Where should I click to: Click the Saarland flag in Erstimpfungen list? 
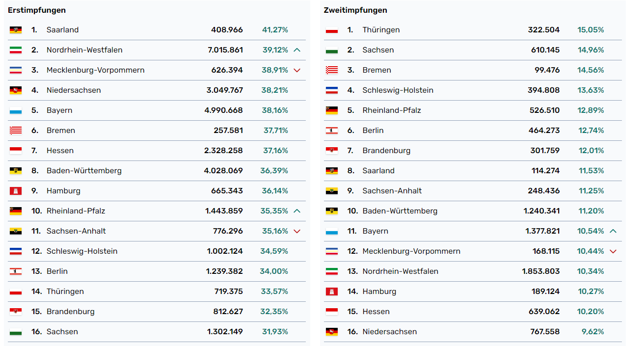[15, 30]
